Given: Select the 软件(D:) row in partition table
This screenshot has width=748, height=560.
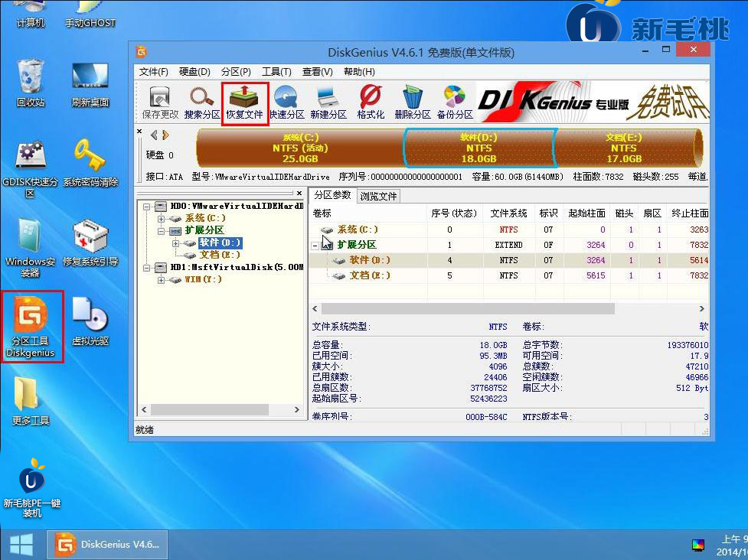Looking at the screenshot, I should 509,260.
